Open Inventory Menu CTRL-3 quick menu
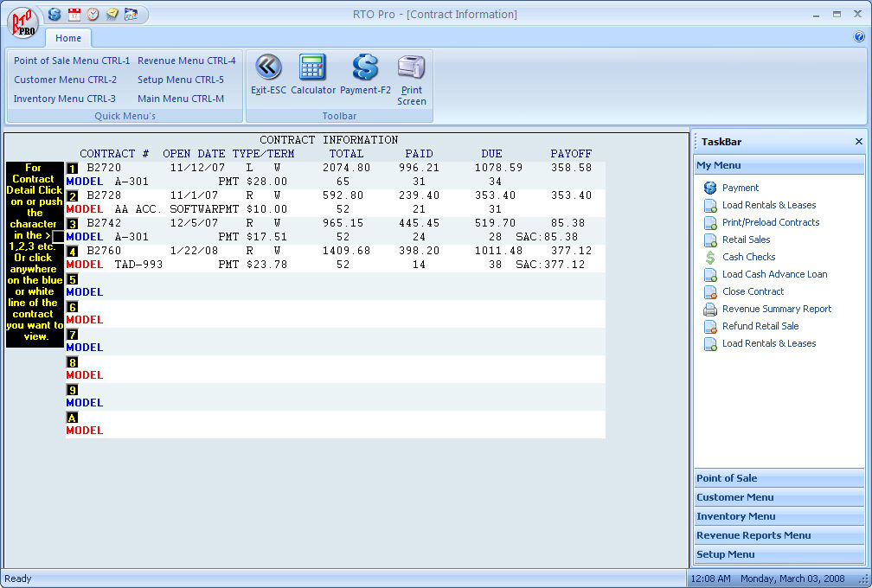Image resolution: width=872 pixels, height=588 pixels. click(65, 99)
